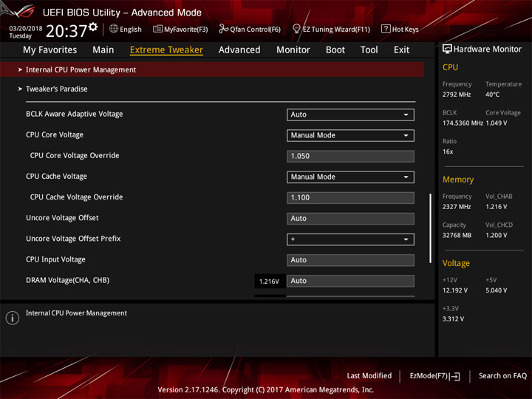Click memory frequency 2327 MHz reading
Viewport: 532px width, 399px height.
tap(457, 207)
